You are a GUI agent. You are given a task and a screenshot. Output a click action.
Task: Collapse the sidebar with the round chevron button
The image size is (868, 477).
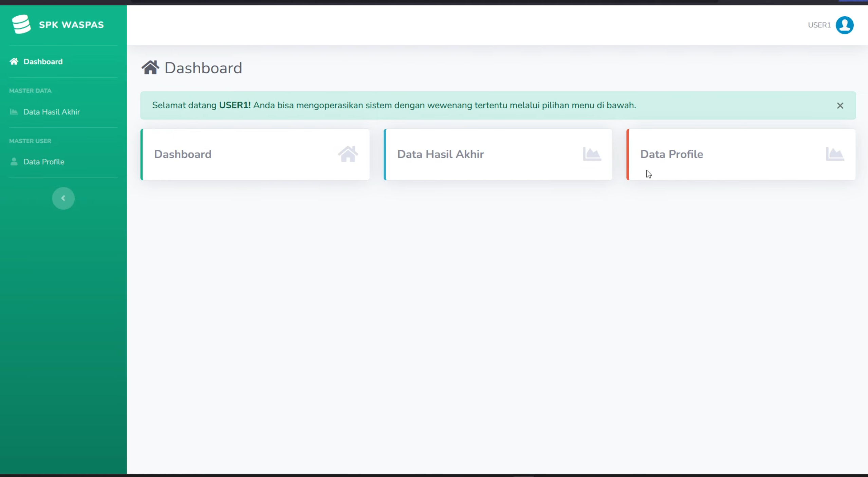[x=63, y=198]
